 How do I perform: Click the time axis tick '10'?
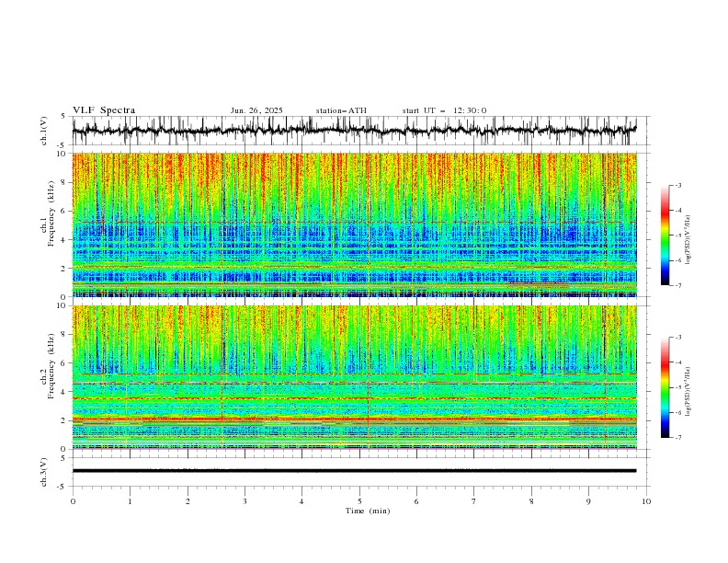646,501
